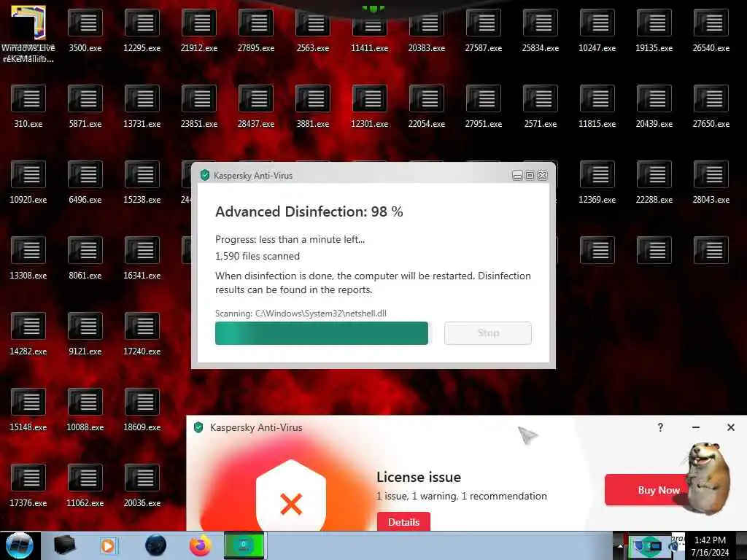Viewport: 747px width, 560px height.
Task: Select the 18609.exe desktop icon
Action: (142, 402)
